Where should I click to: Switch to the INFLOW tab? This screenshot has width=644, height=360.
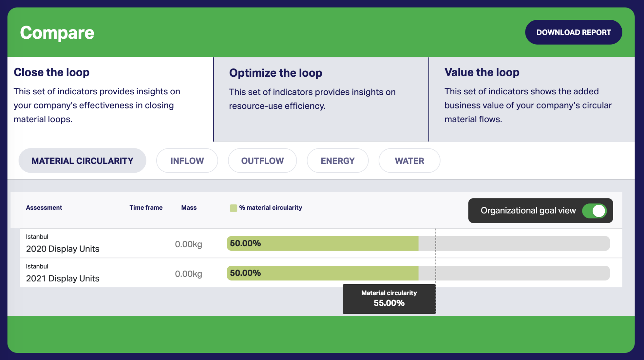[x=187, y=160]
